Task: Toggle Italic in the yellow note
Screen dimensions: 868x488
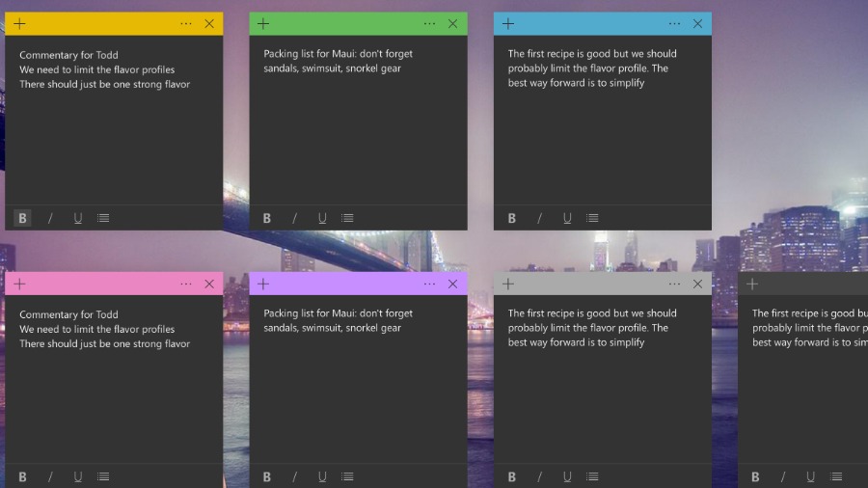Action: (50, 218)
